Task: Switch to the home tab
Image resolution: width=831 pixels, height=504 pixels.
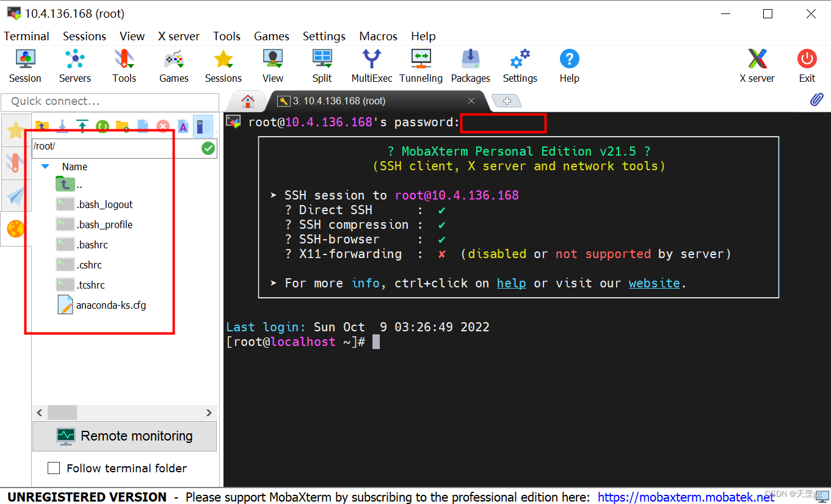Action: (x=247, y=101)
